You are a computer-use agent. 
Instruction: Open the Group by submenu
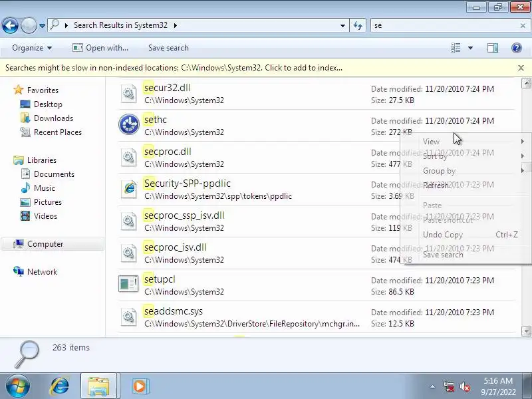click(466, 171)
